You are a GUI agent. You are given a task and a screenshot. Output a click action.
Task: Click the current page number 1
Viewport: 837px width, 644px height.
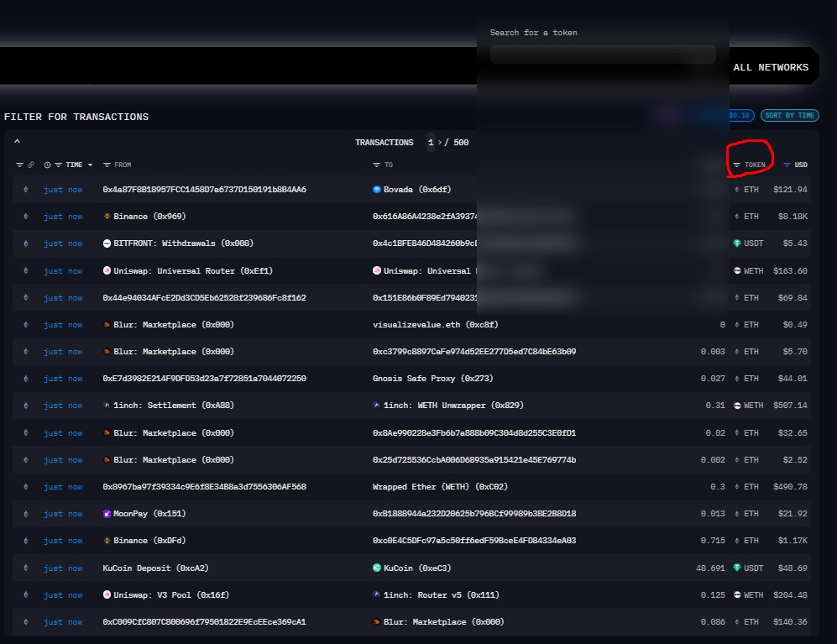coord(430,142)
